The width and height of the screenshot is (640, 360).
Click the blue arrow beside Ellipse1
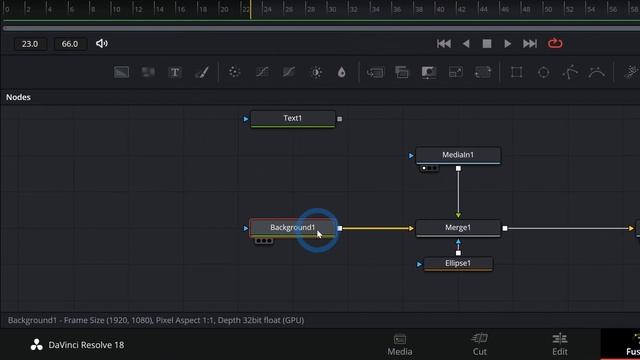pos(419,264)
